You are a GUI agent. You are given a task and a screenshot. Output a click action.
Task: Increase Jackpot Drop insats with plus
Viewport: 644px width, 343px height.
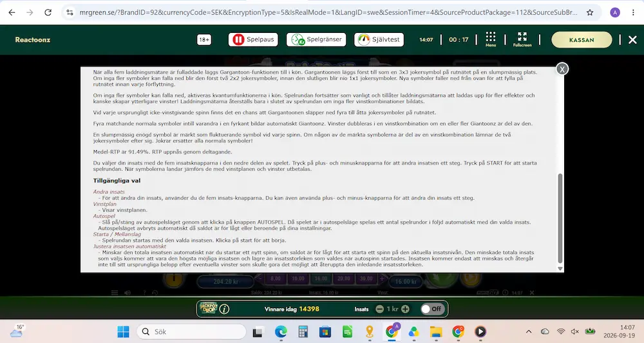click(405, 309)
